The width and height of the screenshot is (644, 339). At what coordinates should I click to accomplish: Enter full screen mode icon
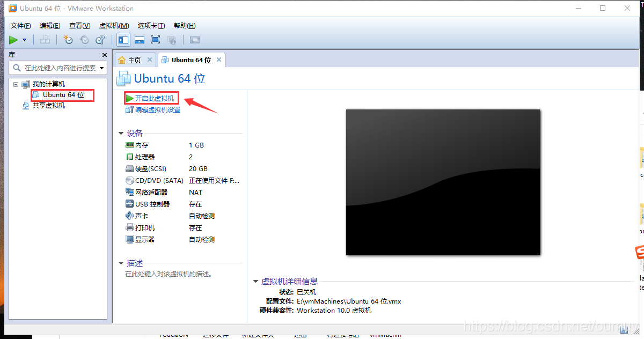[156, 40]
